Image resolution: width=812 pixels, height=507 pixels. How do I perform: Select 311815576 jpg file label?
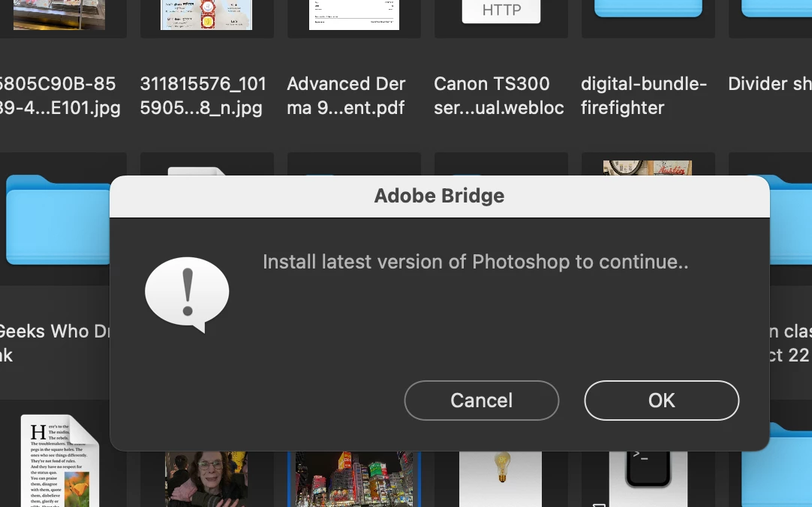(x=203, y=96)
